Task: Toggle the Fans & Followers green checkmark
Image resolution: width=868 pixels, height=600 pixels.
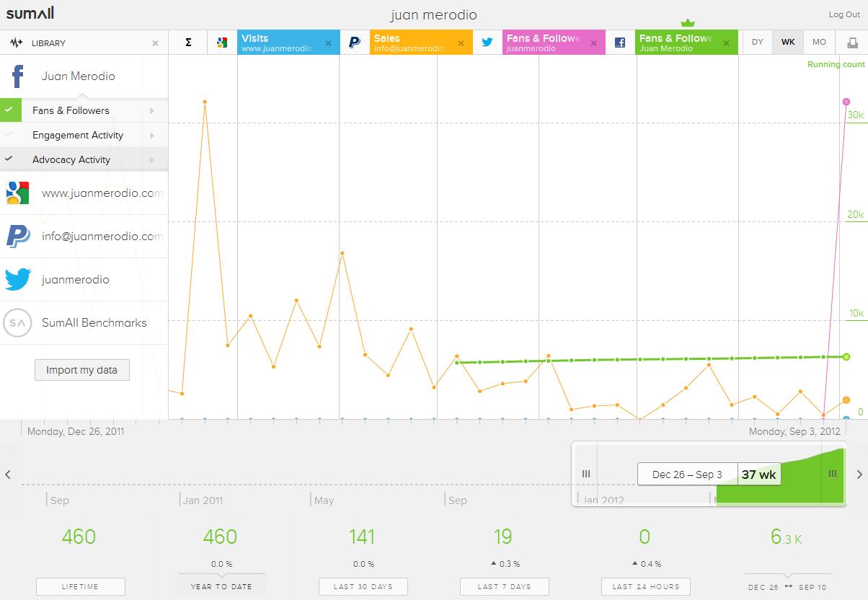Action: coord(9,110)
